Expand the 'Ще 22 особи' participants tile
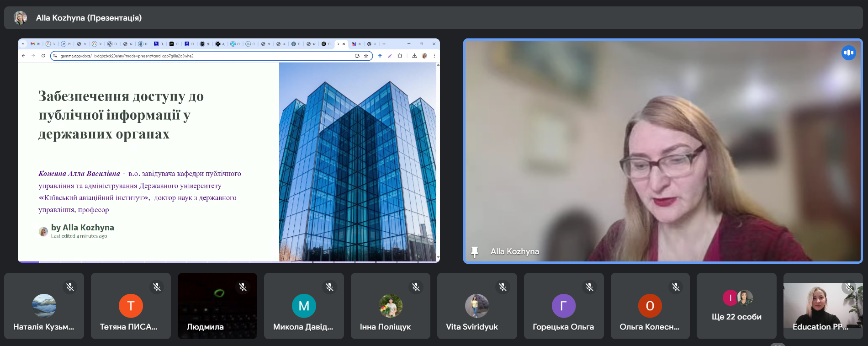 736,306
